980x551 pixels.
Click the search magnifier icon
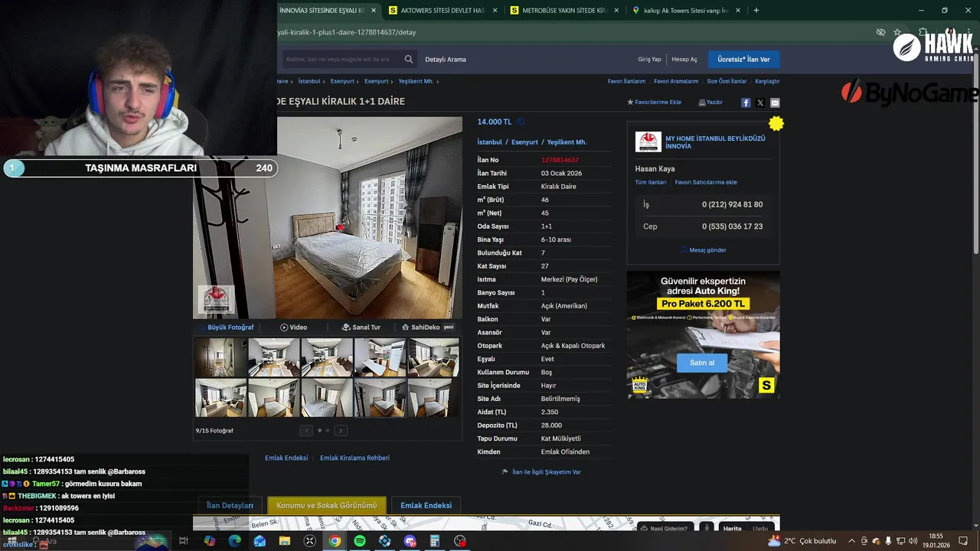pyautogui.click(x=409, y=59)
